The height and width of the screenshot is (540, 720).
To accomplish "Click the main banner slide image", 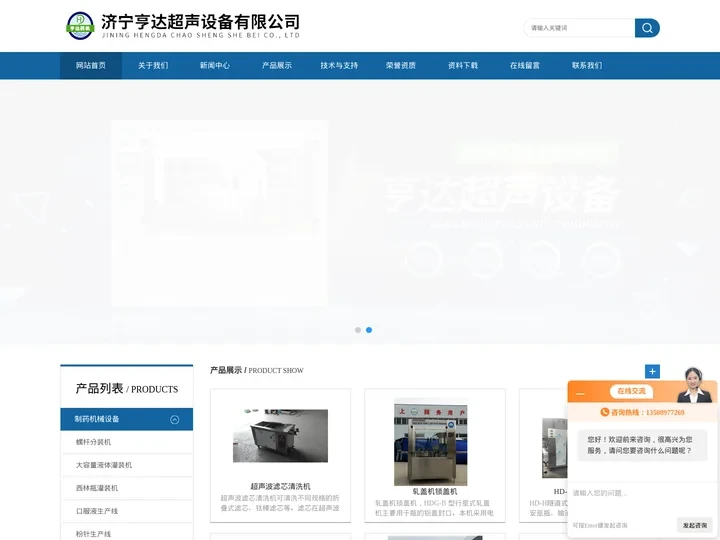I will coord(360,212).
